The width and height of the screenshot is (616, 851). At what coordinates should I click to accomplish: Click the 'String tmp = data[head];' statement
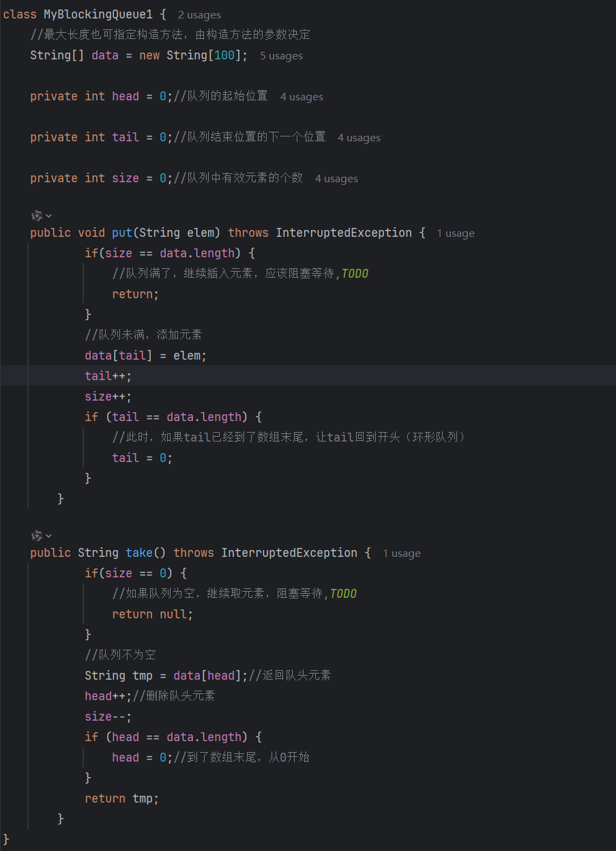pos(166,676)
